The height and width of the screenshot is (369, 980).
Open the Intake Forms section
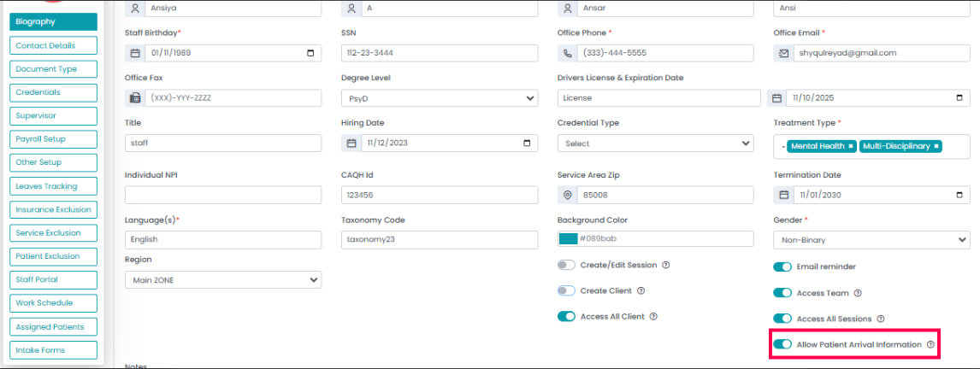point(54,350)
